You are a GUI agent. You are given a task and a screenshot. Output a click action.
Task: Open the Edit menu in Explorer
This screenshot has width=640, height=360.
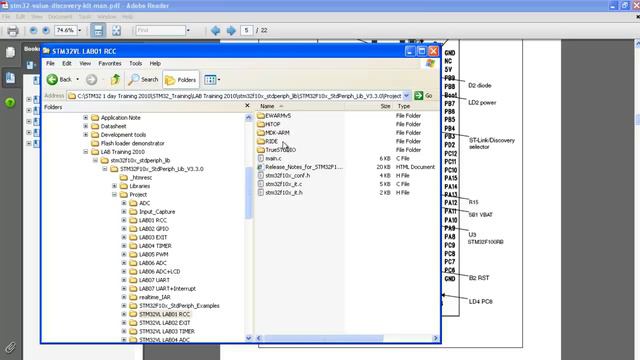(x=67, y=63)
